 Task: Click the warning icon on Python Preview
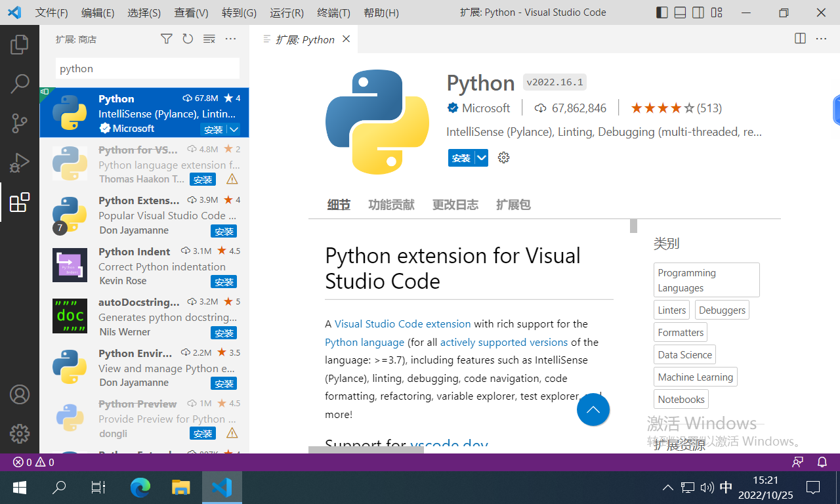[232, 433]
